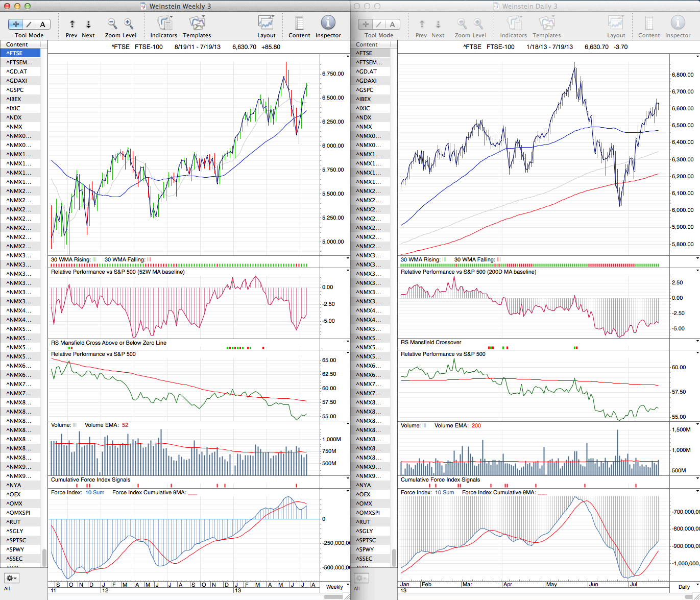Select ^GSPC in Weekly window symbol list

click(15, 90)
